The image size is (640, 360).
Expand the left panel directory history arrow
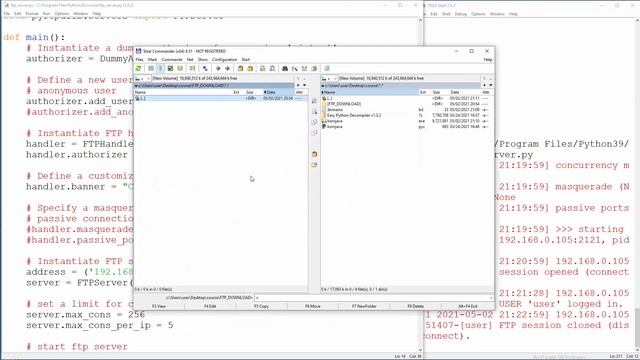click(304, 85)
